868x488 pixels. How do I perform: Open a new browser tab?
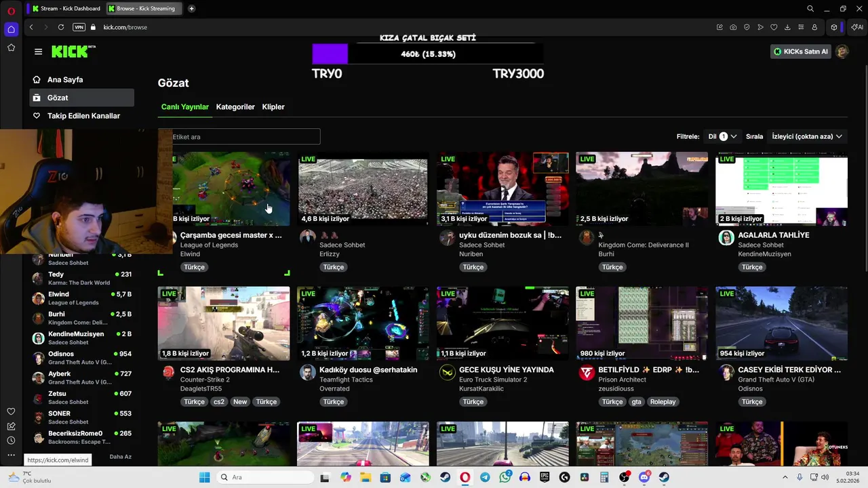click(192, 9)
